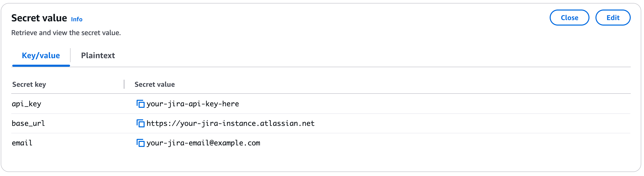
Task: Select the base_url key name
Action: [28, 123]
